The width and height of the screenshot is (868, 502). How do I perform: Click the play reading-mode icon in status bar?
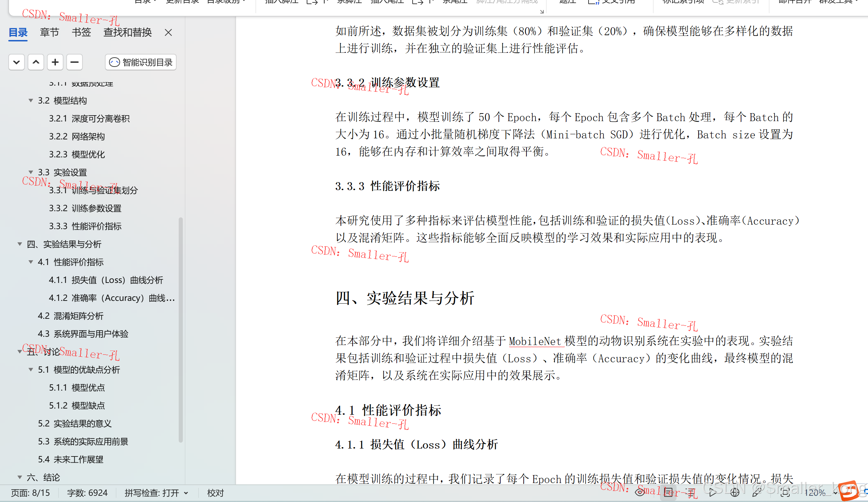[x=713, y=492]
